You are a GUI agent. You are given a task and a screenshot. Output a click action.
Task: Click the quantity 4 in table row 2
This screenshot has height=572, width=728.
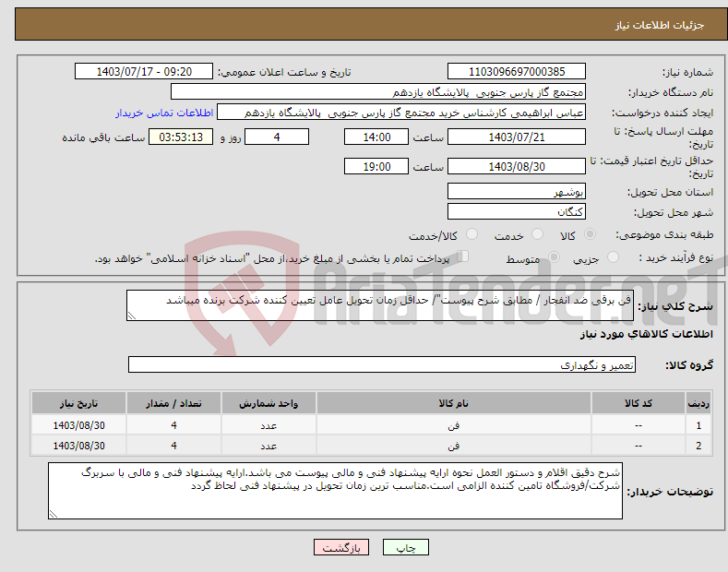173,446
